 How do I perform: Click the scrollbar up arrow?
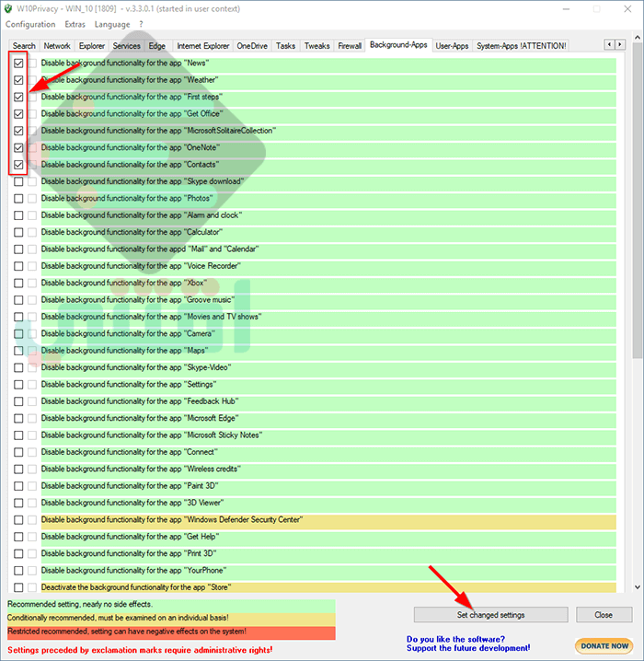click(x=638, y=37)
